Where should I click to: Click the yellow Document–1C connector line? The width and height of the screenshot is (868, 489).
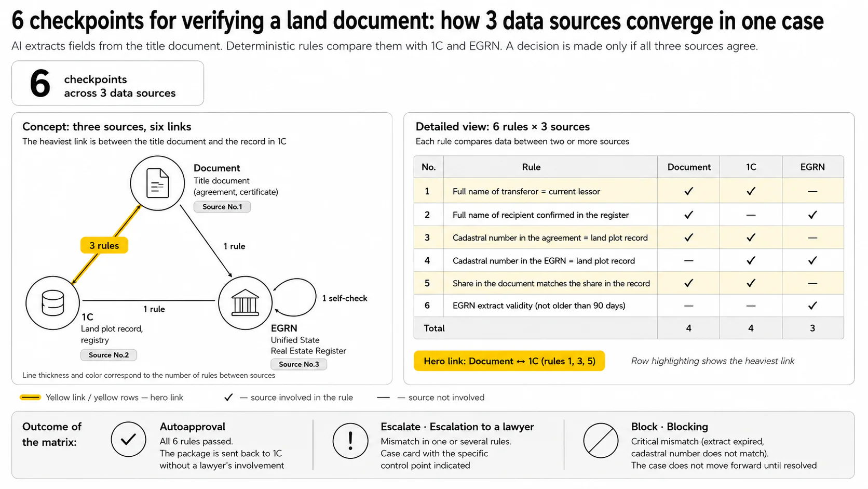[x=106, y=245]
